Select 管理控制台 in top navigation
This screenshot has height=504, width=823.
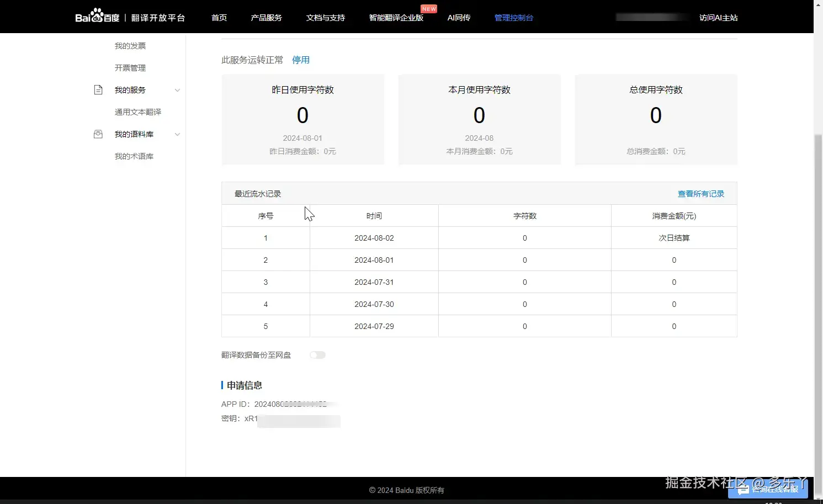click(514, 18)
